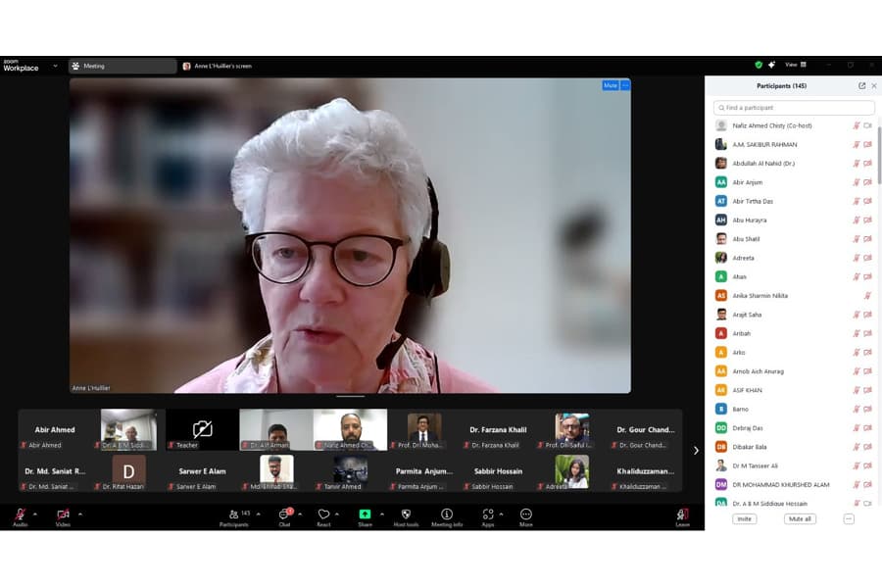Expand audio options arrow beside Audio
The width and height of the screenshot is (882, 588).
coord(35,514)
